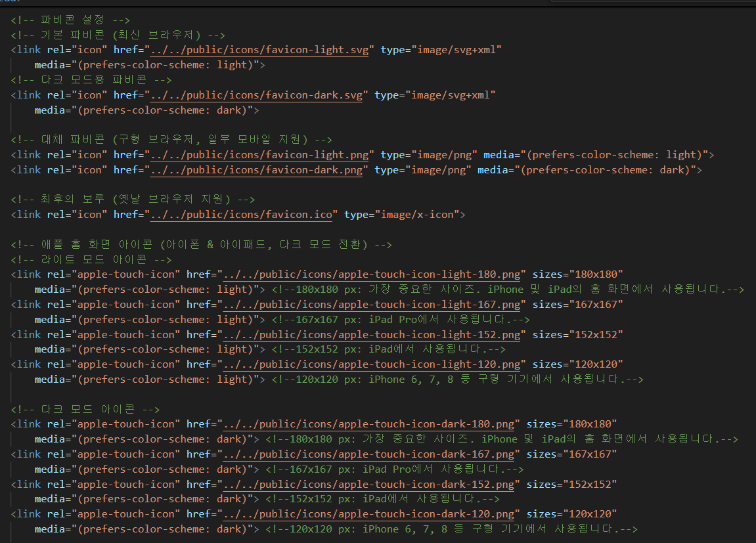This screenshot has width=756, height=543.
Task: Click type="image/png" on favicon-light.png line
Action: [x=429, y=155]
